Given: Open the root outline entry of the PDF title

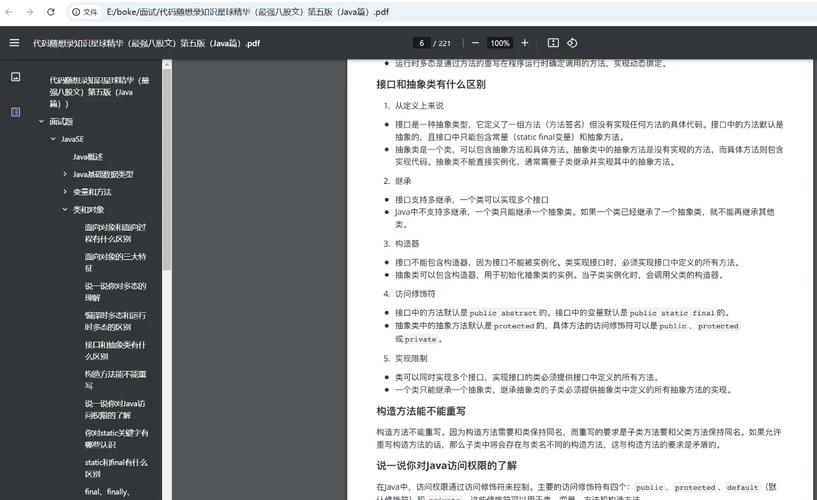Looking at the screenshot, I should [100, 92].
